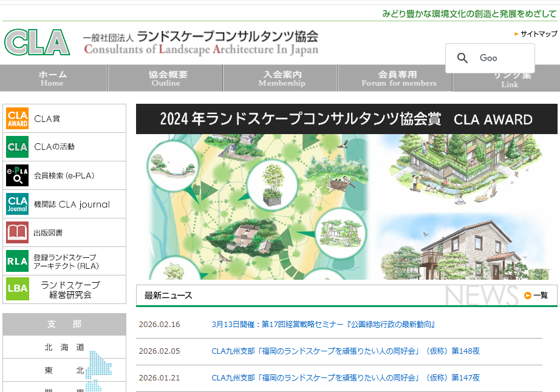The image size is (560, 392).
Task: Click the magnifying glass search icon
Action: point(463,58)
